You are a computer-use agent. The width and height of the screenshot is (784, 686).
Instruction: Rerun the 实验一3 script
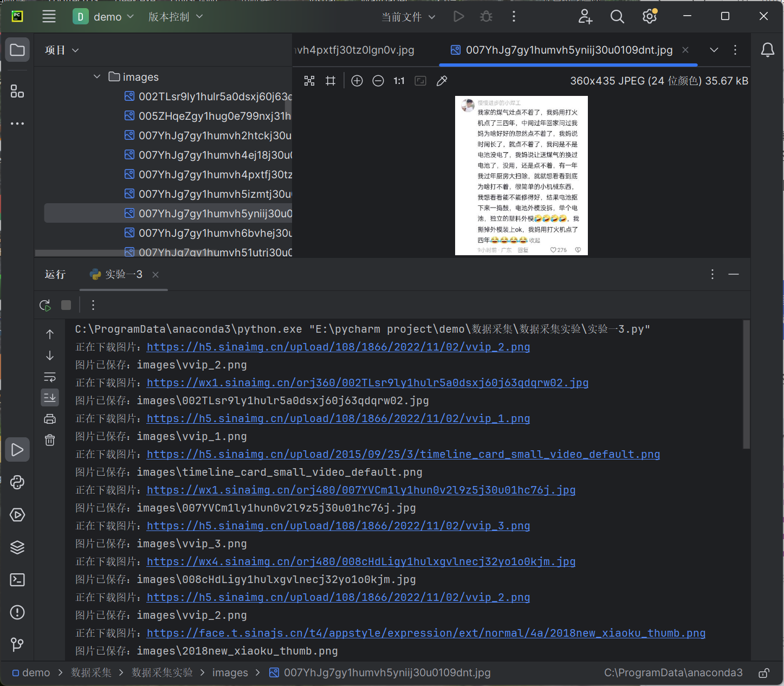click(x=46, y=305)
